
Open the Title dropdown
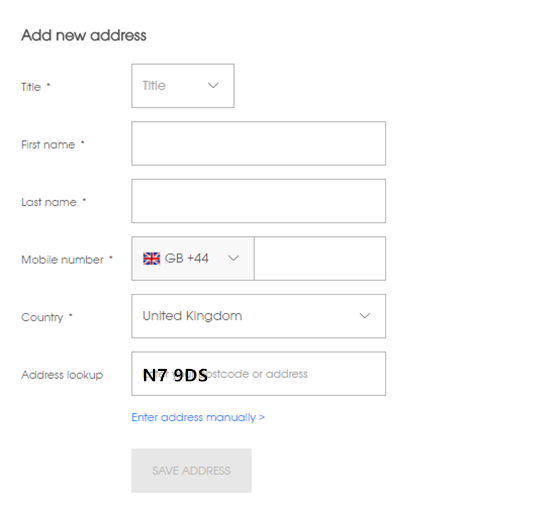pos(183,86)
